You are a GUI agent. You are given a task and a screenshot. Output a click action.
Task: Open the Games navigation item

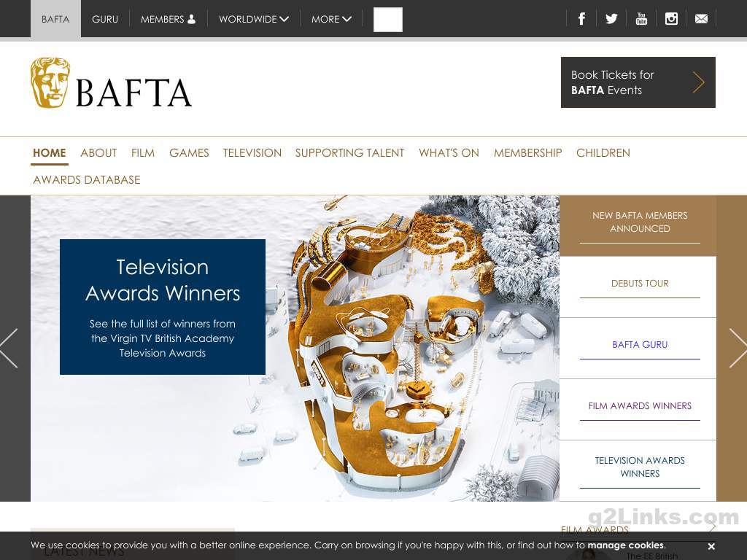click(189, 153)
